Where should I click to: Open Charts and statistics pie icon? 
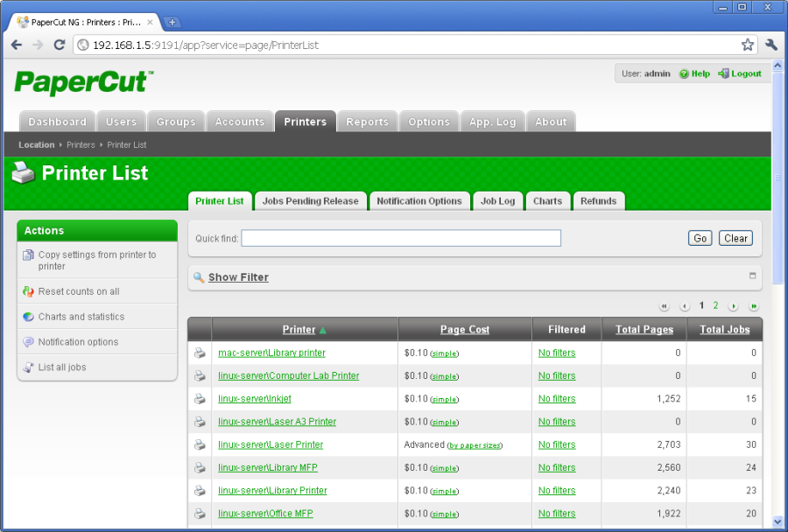(x=28, y=317)
